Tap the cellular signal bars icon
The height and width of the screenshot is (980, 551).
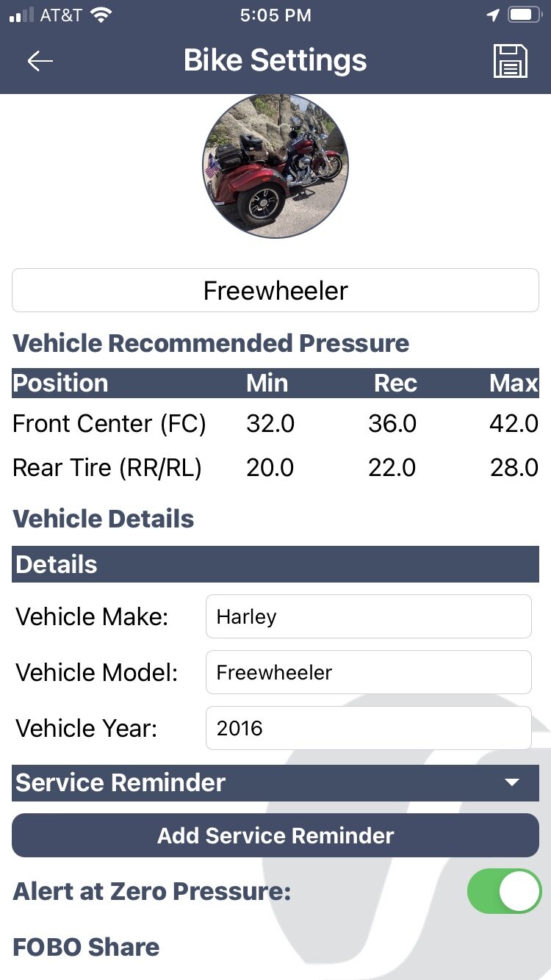[21, 15]
